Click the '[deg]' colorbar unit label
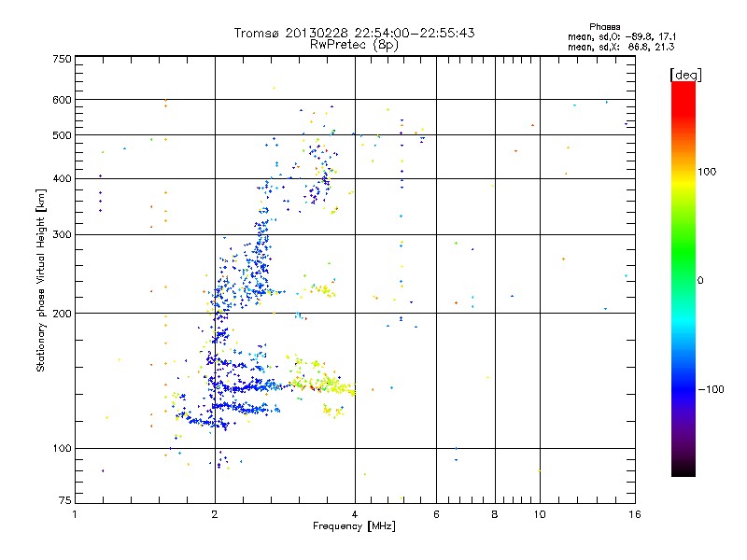The image size is (747, 560). click(685, 75)
